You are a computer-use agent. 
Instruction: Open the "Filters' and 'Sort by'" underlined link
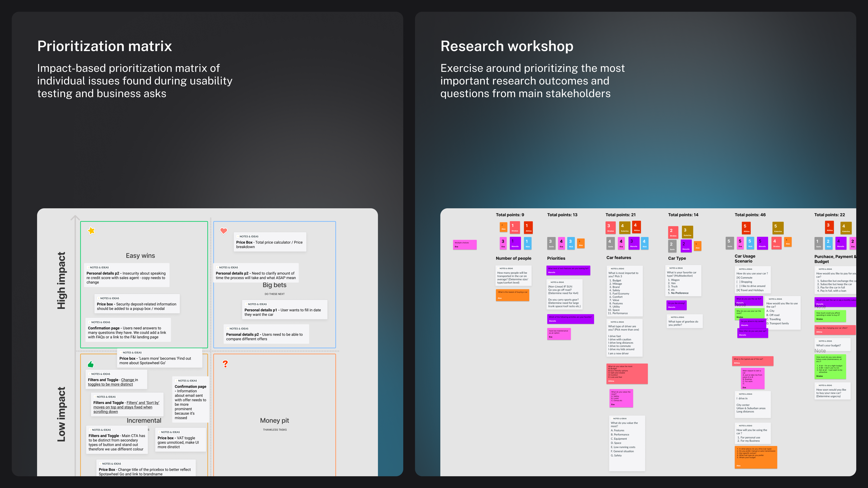point(143,402)
